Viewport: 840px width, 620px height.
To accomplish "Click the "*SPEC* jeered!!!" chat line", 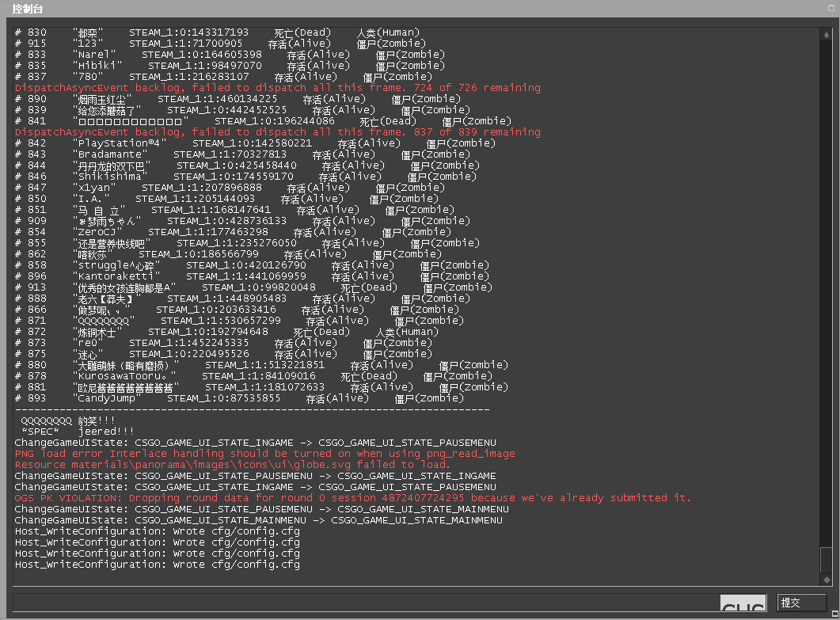I will pyautogui.click(x=78, y=432).
